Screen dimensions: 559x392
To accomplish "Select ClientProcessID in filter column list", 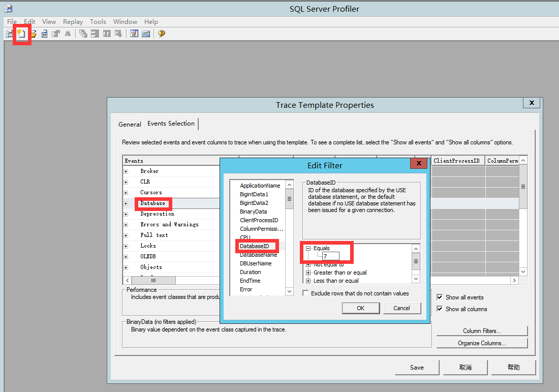I will [x=259, y=220].
